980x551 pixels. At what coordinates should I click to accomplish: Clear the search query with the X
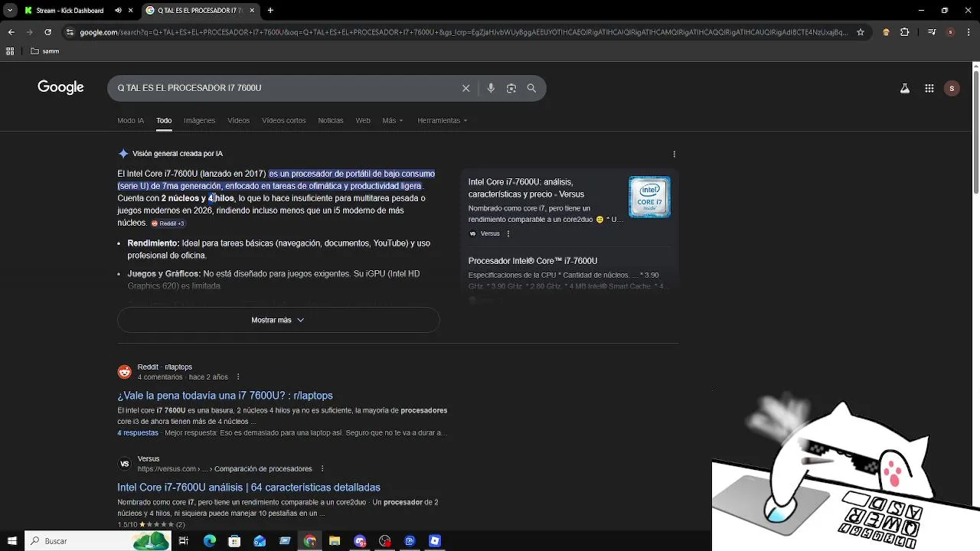pos(465,88)
